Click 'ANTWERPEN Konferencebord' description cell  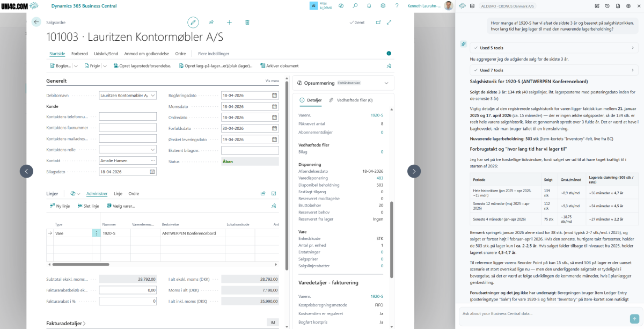(192, 233)
